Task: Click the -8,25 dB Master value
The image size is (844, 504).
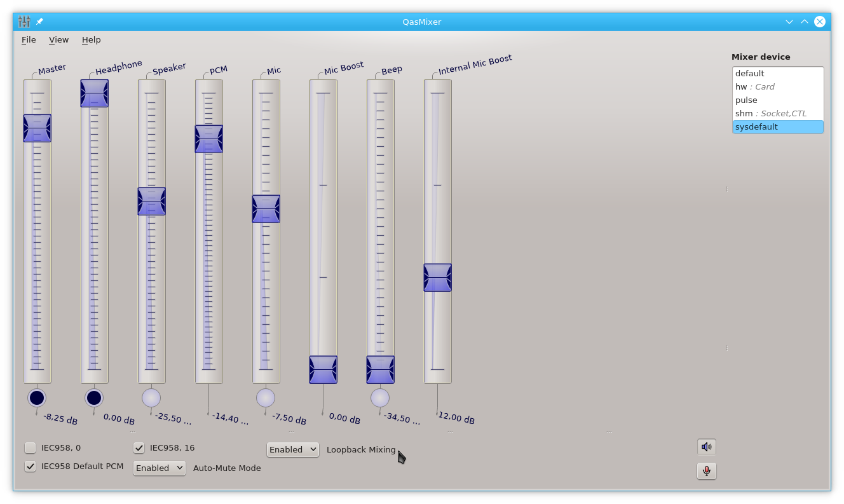Action: click(60, 419)
